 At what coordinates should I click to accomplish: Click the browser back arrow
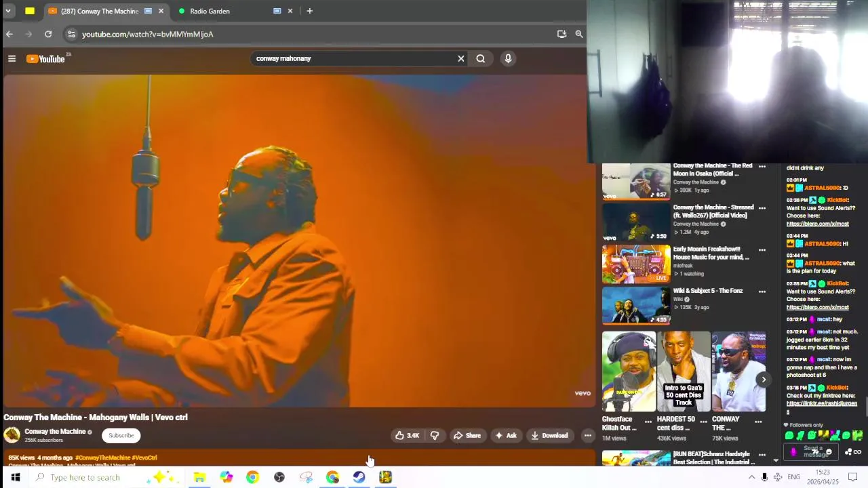pyautogui.click(x=9, y=34)
